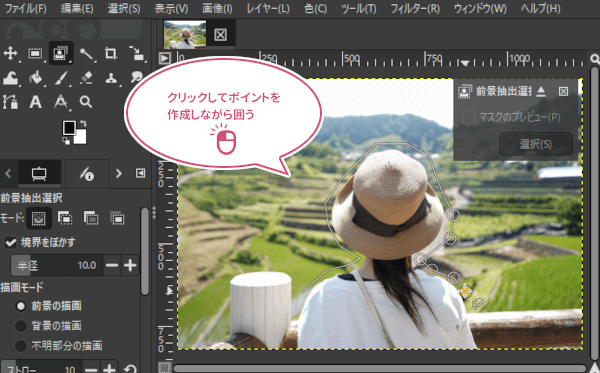Open the レイヤー(L) menu
Screen dimensions: 600x373
(x=267, y=8)
